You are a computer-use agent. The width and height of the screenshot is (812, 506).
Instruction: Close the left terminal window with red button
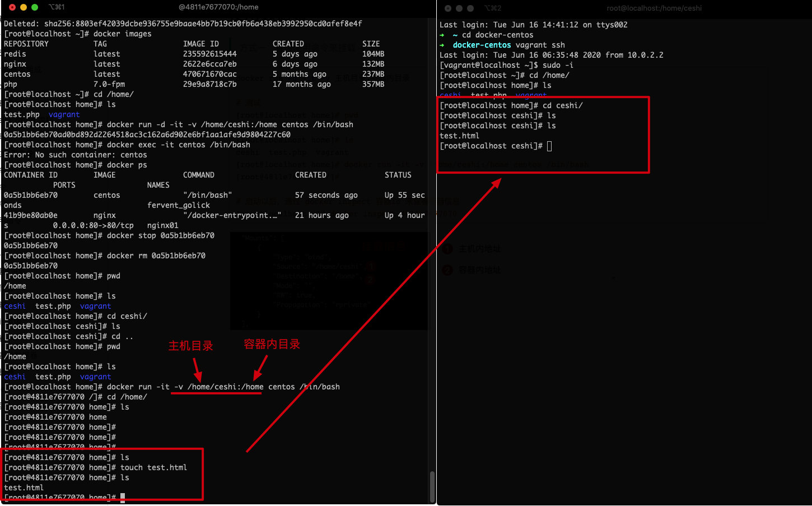click(x=12, y=7)
